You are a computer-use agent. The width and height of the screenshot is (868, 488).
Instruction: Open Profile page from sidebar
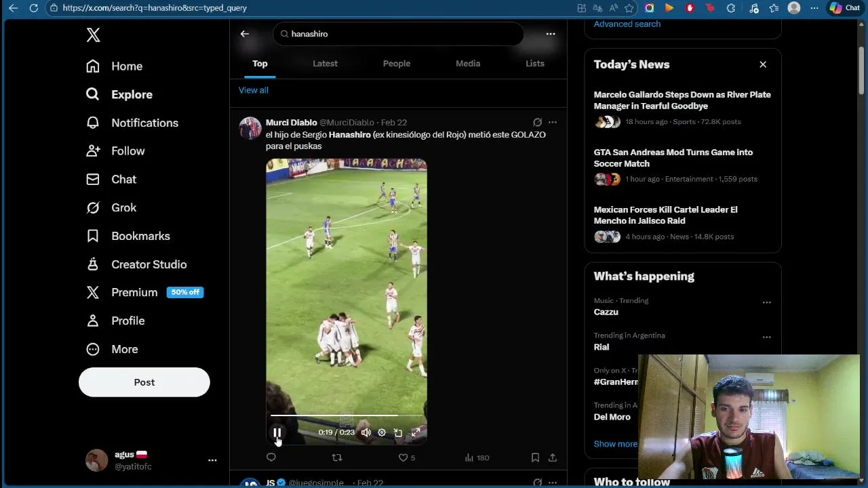pyautogui.click(x=115, y=321)
